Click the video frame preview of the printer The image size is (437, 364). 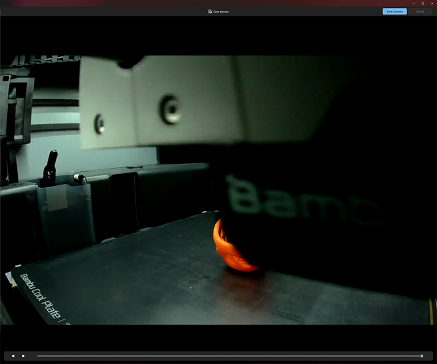coord(218,190)
